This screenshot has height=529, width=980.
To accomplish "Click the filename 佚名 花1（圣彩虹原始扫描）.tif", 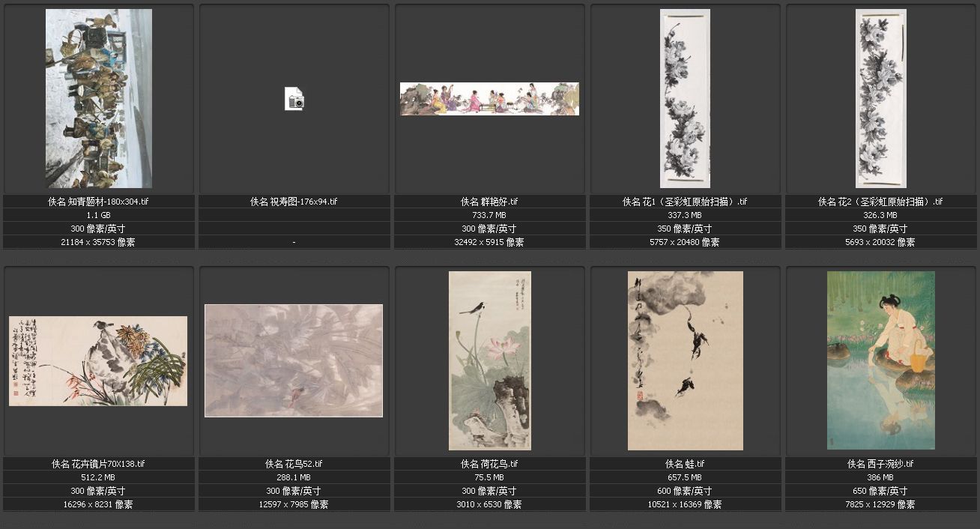I will [x=685, y=202].
